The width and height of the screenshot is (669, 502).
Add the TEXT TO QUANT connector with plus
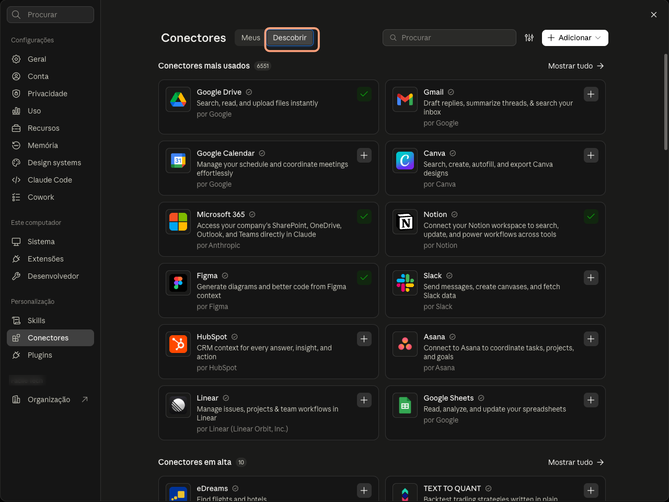point(591,490)
